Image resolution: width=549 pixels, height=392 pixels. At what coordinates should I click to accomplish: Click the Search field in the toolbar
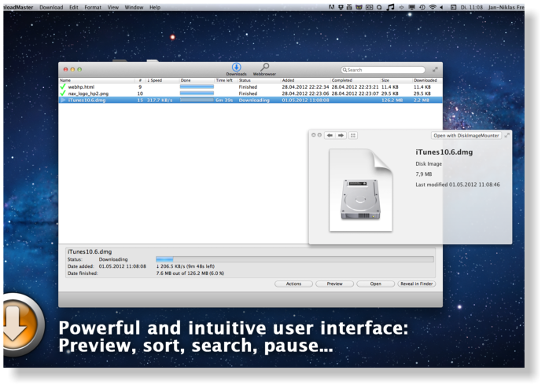click(383, 70)
